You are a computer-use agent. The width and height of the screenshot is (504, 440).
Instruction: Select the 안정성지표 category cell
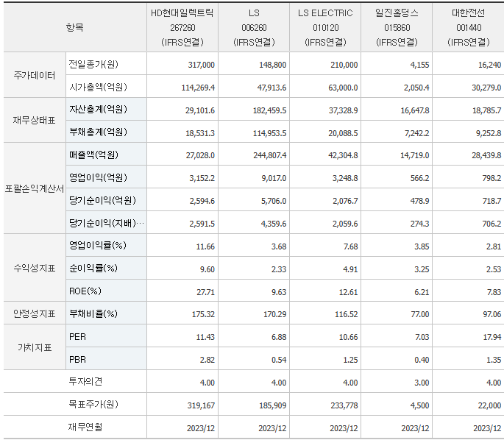[35, 313]
